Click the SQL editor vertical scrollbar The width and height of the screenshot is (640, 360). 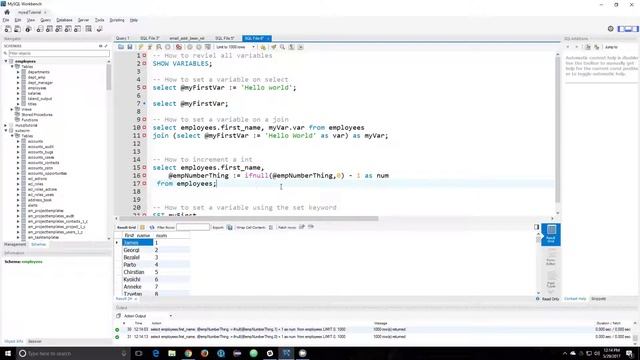(x=558, y=130)
